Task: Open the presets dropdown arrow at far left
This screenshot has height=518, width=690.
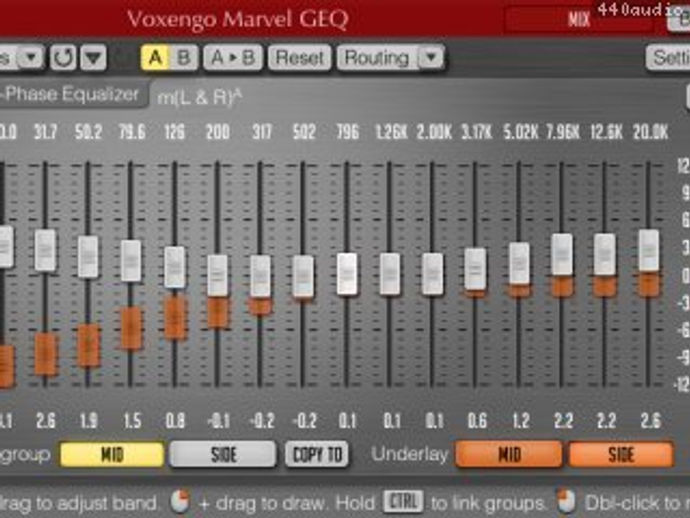Action: [x=31, y=58]
